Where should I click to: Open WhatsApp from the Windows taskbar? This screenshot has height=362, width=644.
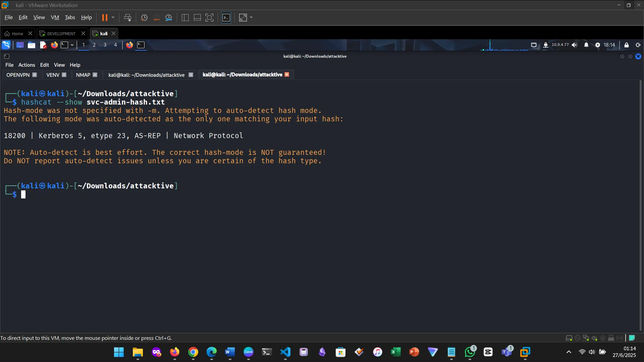(x=470, y=352)
